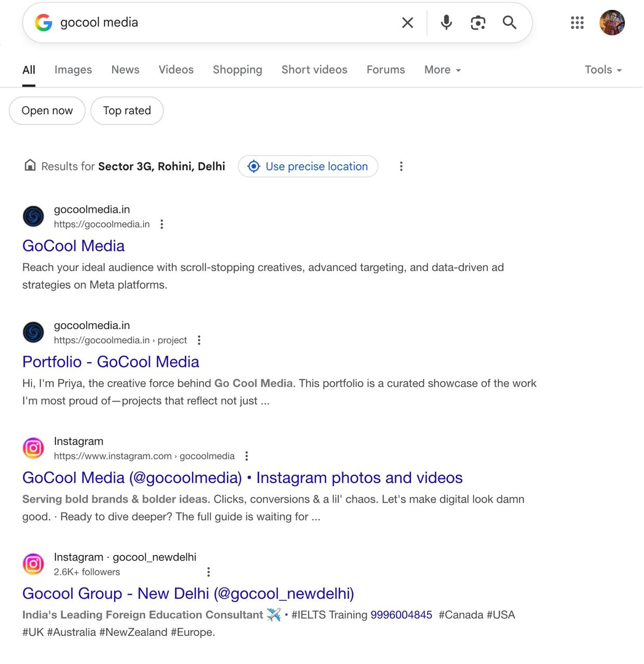Open three-dot menu for Portfolio result
The width and height of the screenshot is (644, 664).
[x=199, y=340]
